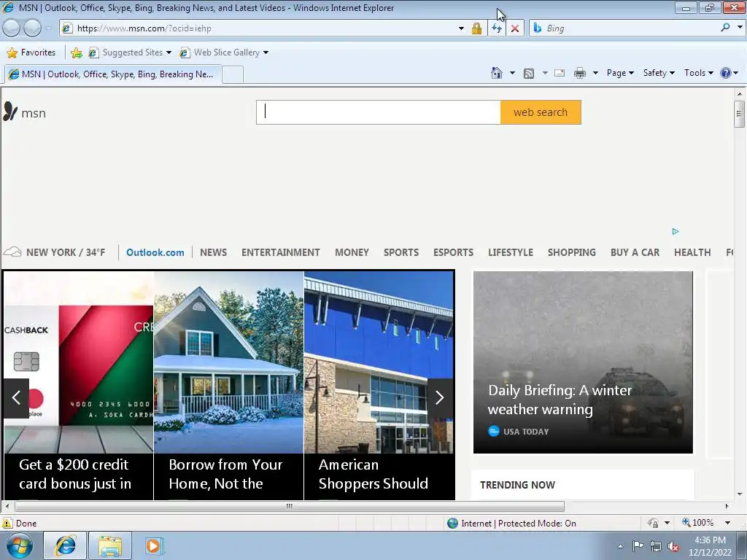Click the Refresh page icon

pyautogui.click(x=497, y=28)
